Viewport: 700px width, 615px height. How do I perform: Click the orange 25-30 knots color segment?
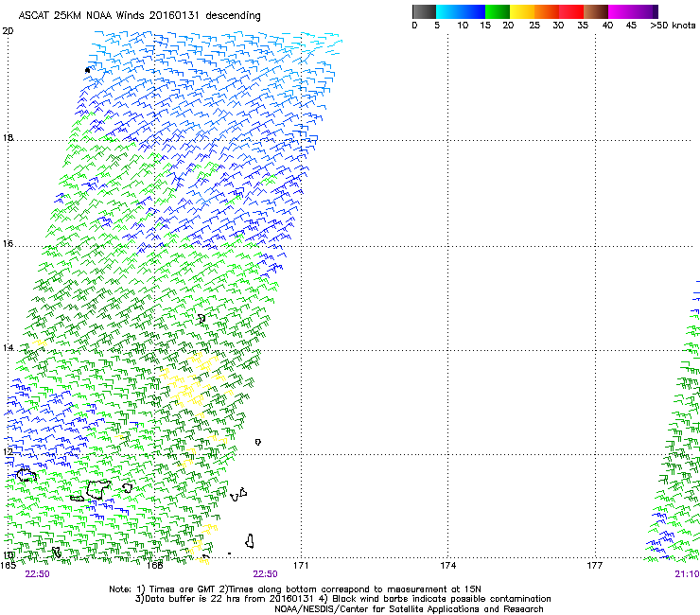pyautogui.click(x=547, y=11)
